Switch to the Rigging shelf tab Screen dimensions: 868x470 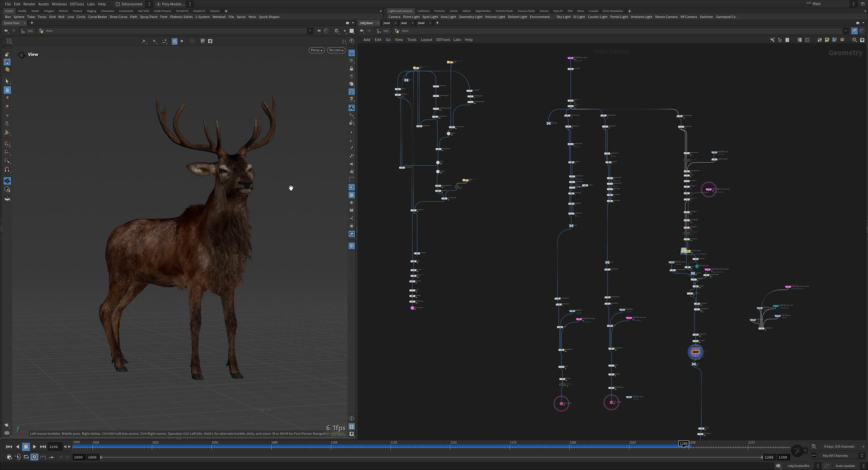pyautogui.click(x=91, y=11)
